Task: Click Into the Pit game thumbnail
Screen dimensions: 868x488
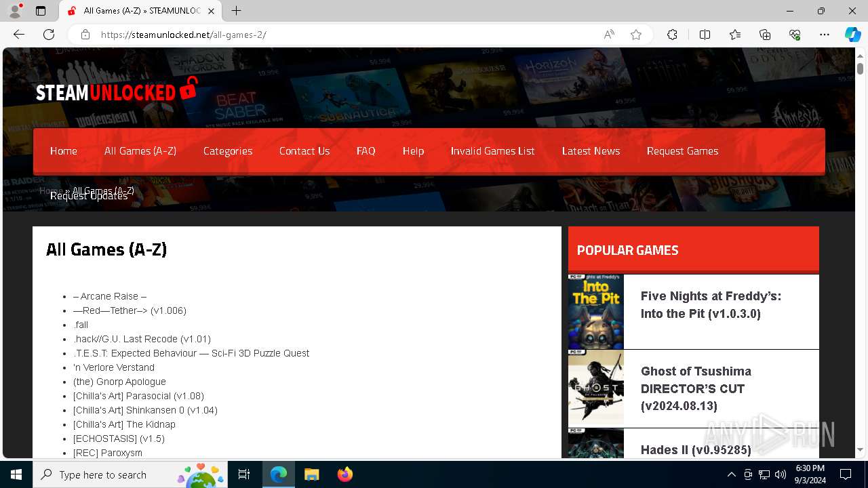Action: tap(595, 312)
